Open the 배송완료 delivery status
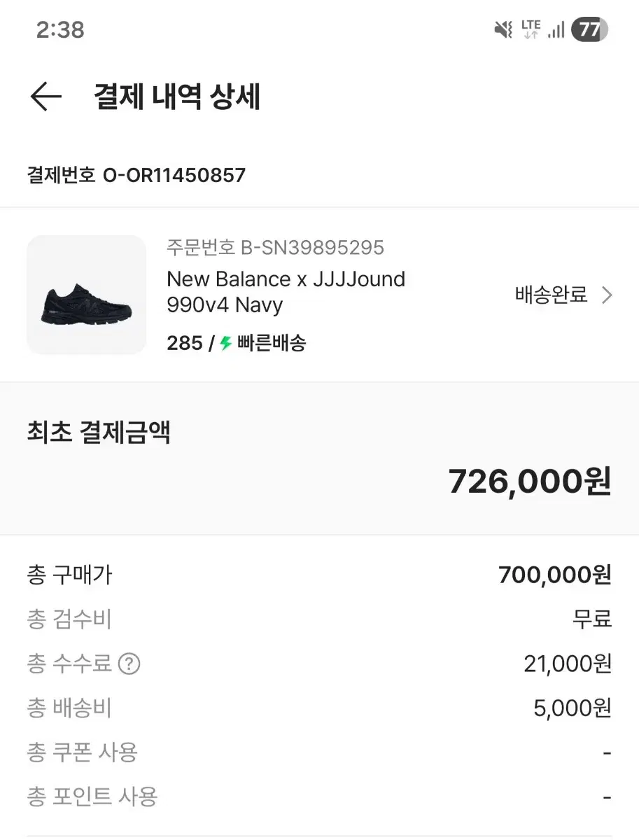Image resolution: width=639 pixels, height=840 pixels. pos(552,295)
